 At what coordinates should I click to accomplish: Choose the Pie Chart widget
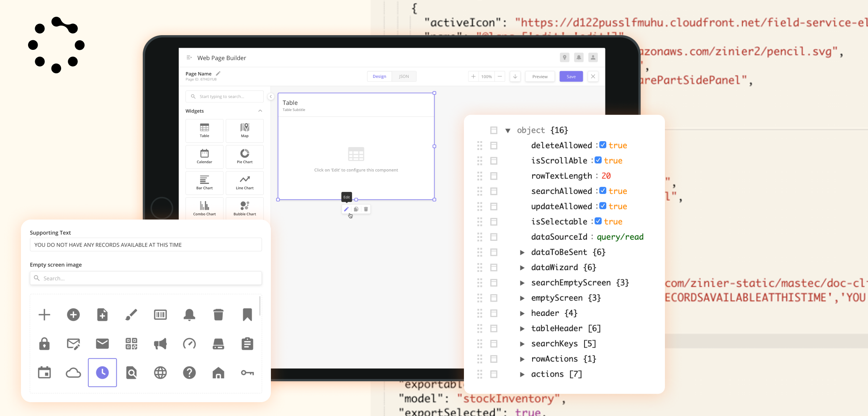245,157
